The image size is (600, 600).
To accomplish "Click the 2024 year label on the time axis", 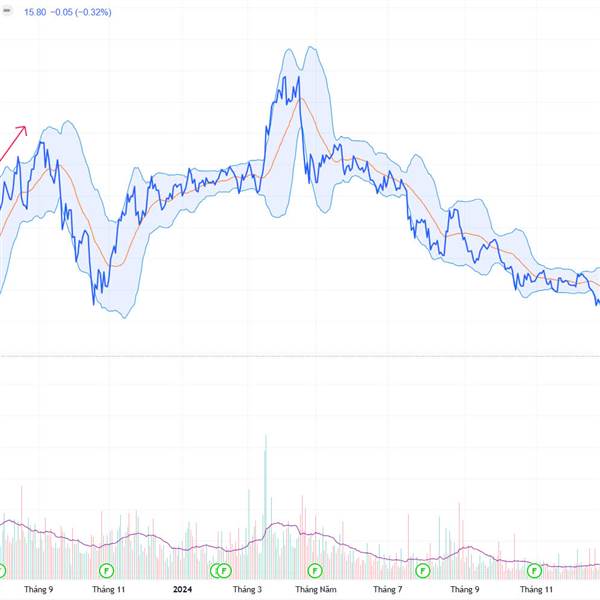I will pos(182,589).
